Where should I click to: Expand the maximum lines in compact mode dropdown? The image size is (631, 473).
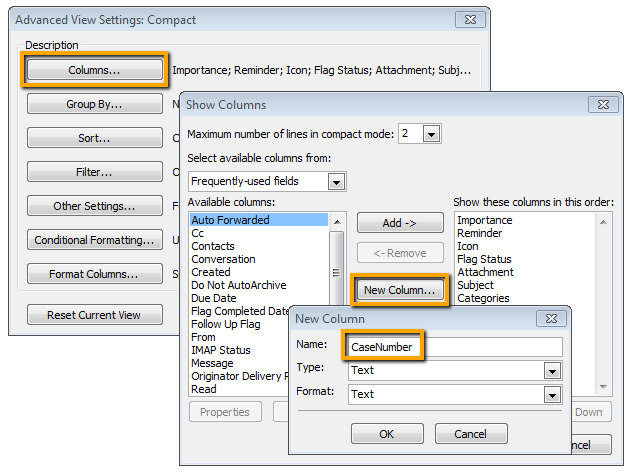coord(431,134)
